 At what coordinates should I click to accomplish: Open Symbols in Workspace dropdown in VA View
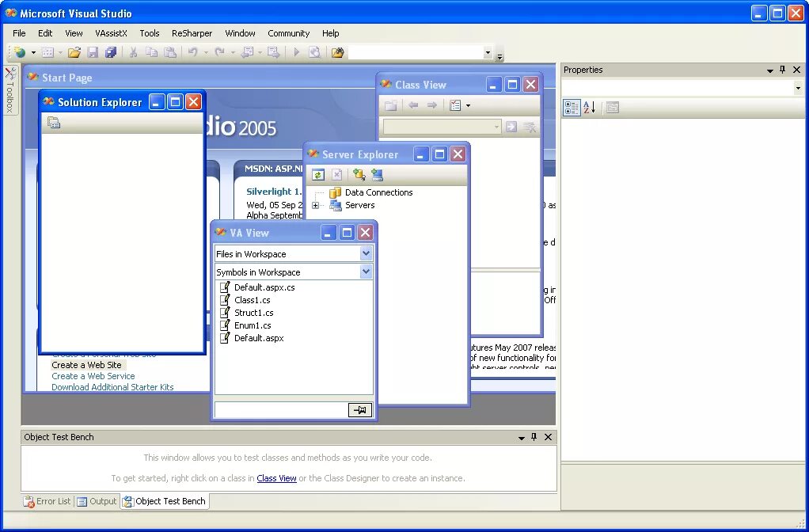click(366, 272)
